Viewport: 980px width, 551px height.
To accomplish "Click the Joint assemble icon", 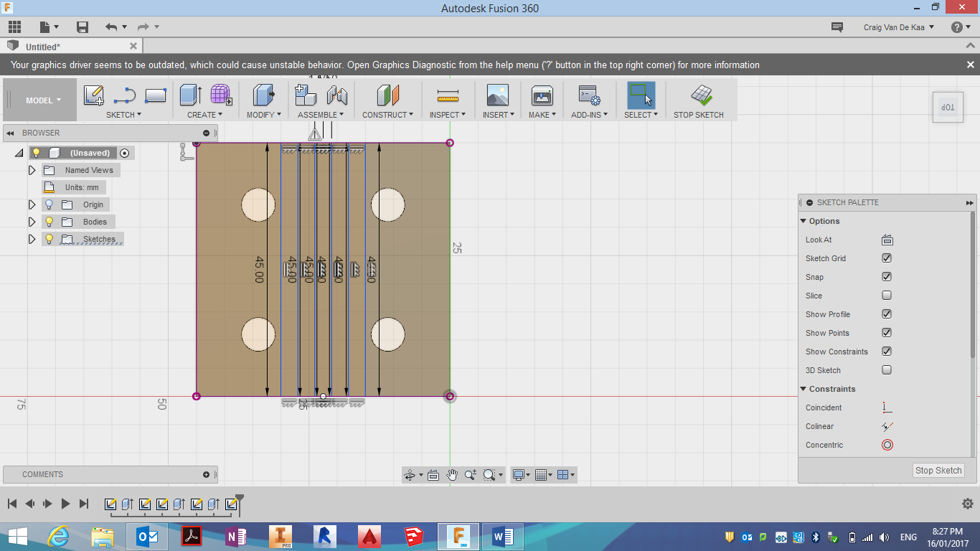I will coord(336,95).
